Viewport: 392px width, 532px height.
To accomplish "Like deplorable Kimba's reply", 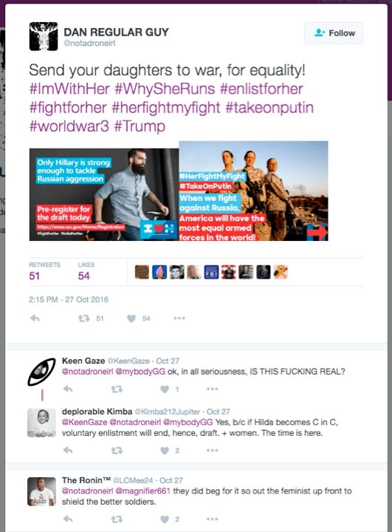I will [165, 451].
